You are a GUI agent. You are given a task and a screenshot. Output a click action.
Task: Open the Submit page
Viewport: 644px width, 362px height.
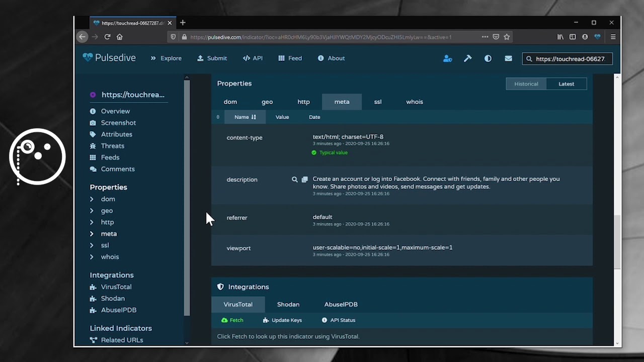tap(212, 58)
